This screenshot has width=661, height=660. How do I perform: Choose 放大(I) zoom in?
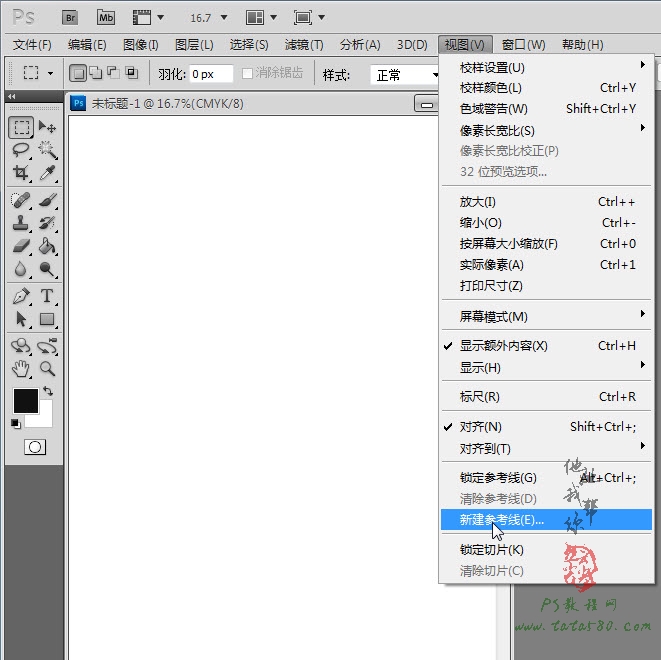coord(546,202)
